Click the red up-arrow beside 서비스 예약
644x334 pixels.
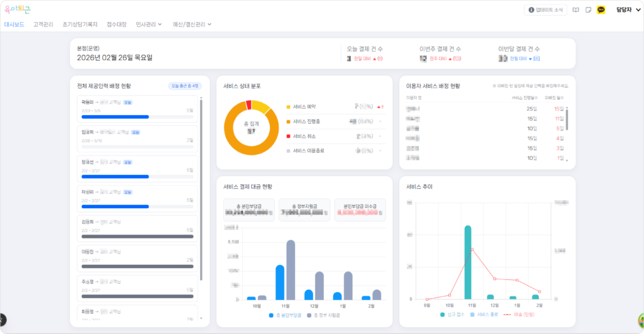(x=379, y=107)
